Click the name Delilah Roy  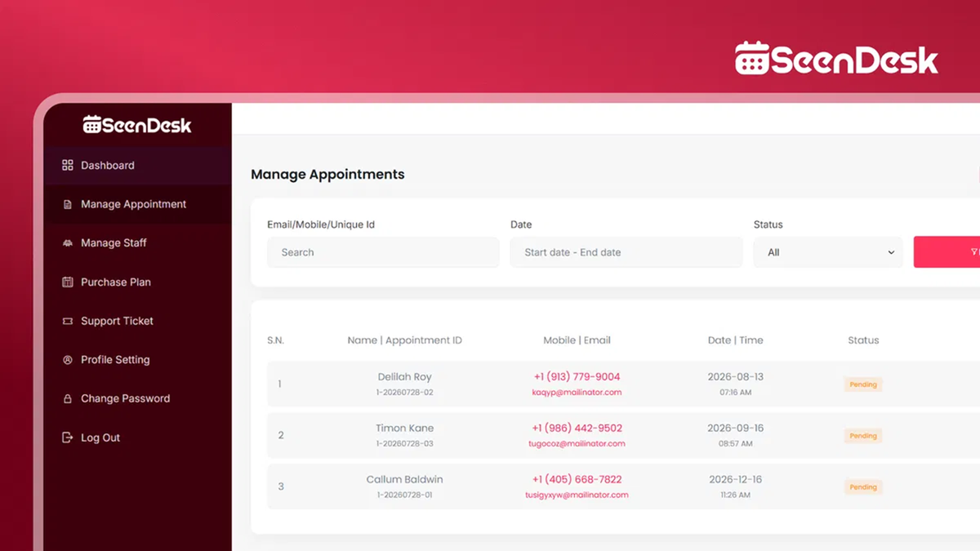pyautogui.click(x=404, y=377)
